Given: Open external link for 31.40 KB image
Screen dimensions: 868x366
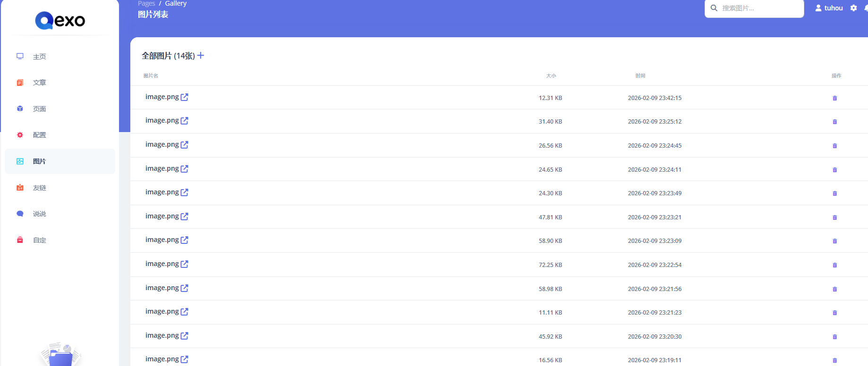Looking at the screenshot, I should (x=184, y=121).
